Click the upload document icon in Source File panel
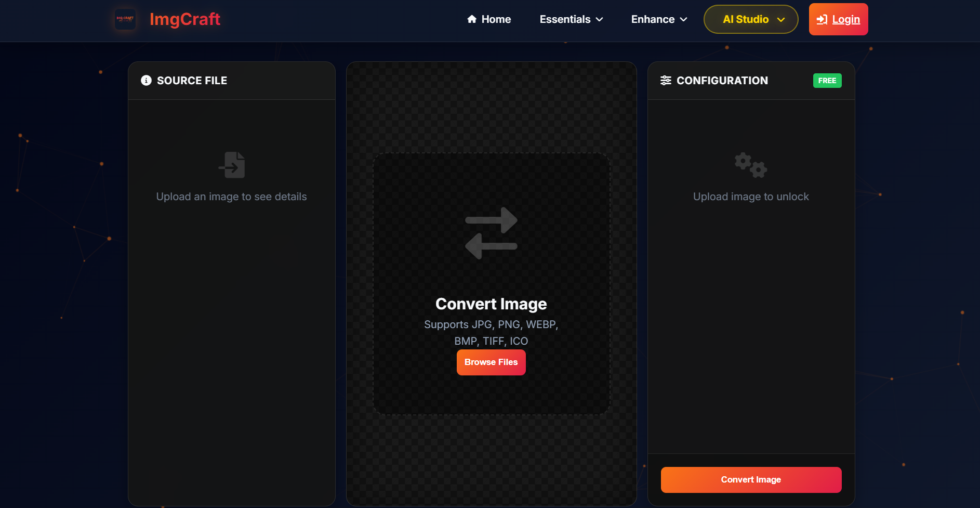 231,165
